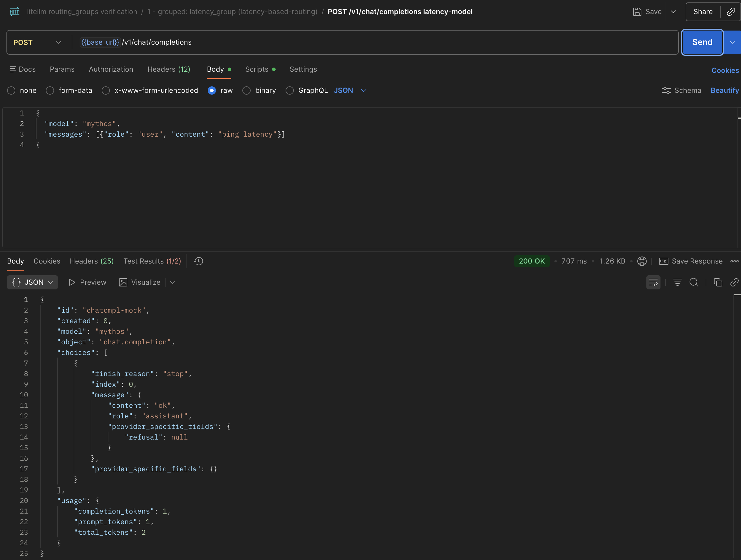This screenshot has width=741, height=560.
Task: Open Docs panel icon
Action: tap(13, 69)
